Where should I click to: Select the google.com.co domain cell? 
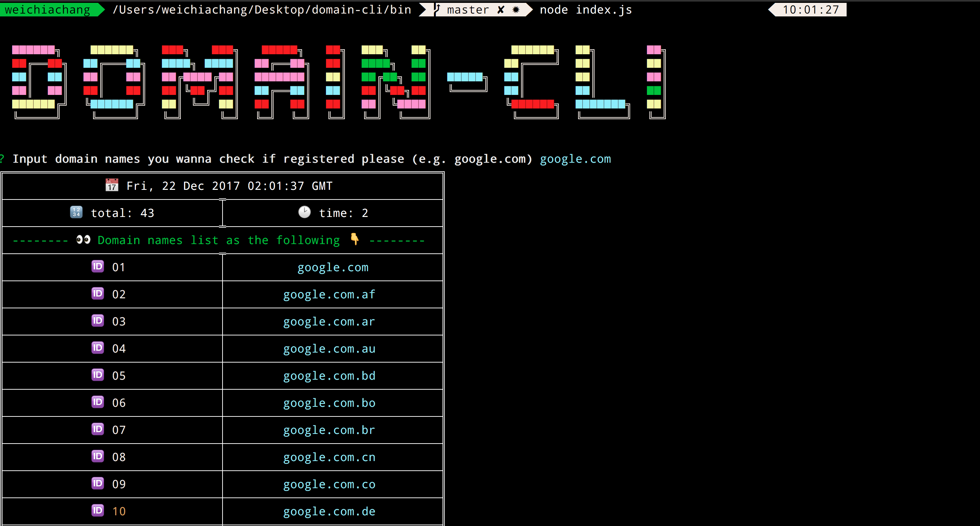(333, 484)
